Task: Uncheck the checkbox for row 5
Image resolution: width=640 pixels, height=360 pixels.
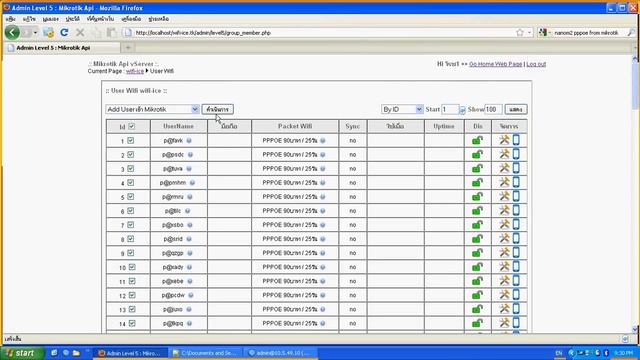Action: coord(131,197)
